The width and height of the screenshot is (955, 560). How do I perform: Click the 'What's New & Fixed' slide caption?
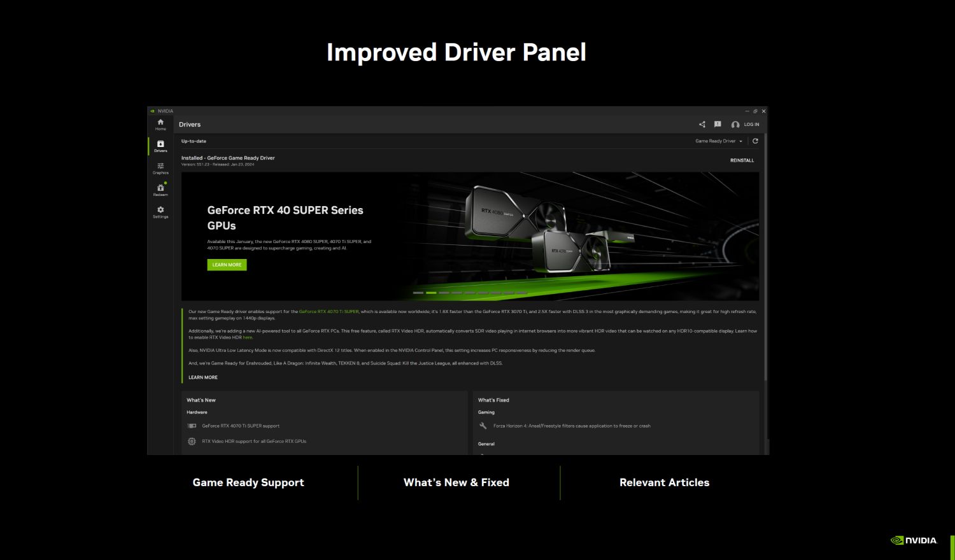[456, 482]
